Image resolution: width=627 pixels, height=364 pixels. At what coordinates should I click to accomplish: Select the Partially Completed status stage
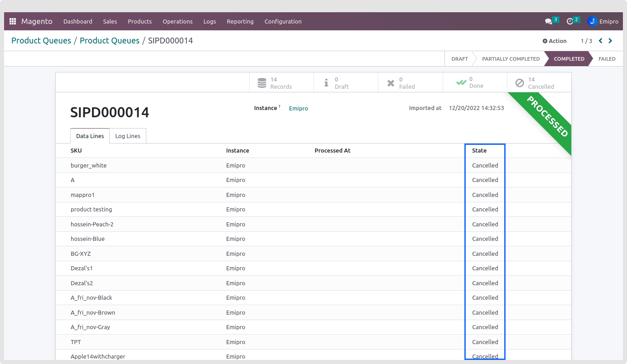[511, 59]
